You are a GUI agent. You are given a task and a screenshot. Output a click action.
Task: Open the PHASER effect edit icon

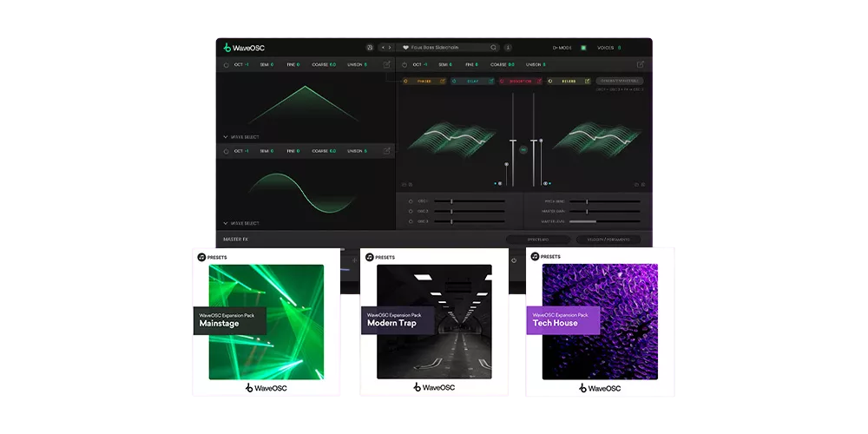tap(443, 81)
